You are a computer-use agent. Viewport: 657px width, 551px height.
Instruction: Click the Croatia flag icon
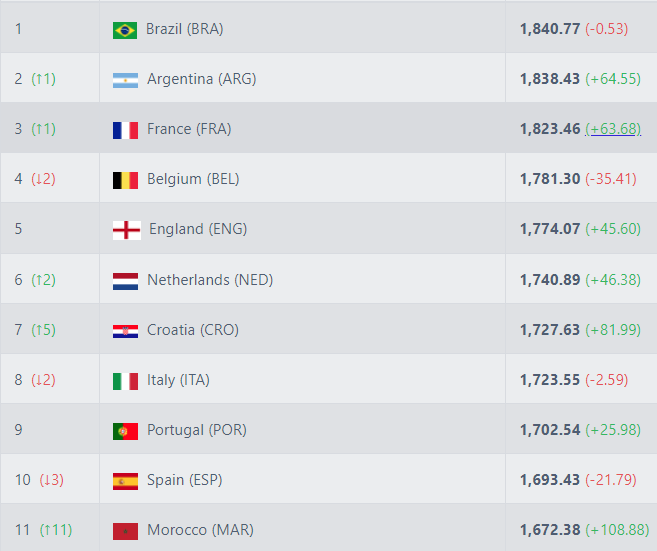[x=125, y=330]
